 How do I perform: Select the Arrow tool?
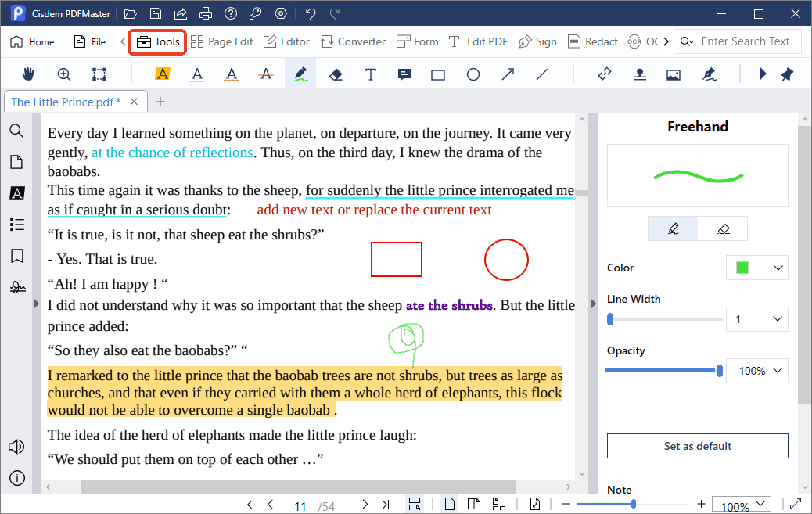508,74
